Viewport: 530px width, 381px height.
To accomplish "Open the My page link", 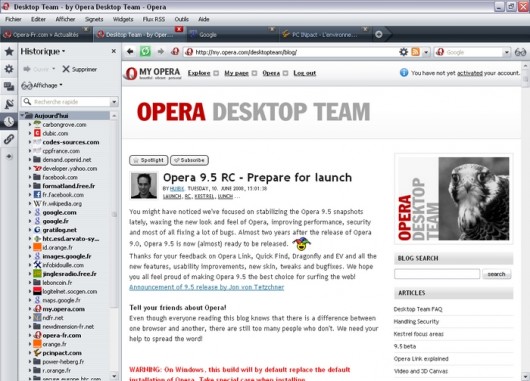I will point(236,73).
